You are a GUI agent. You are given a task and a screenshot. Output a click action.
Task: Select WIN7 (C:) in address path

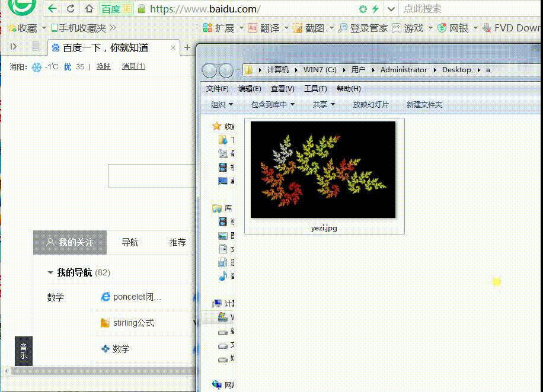320,70
